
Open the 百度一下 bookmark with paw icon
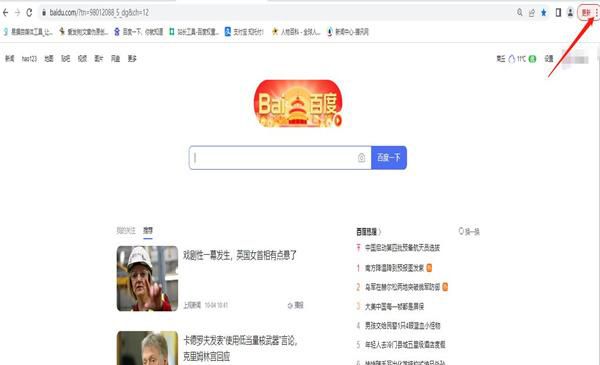[x=139, y=32]
